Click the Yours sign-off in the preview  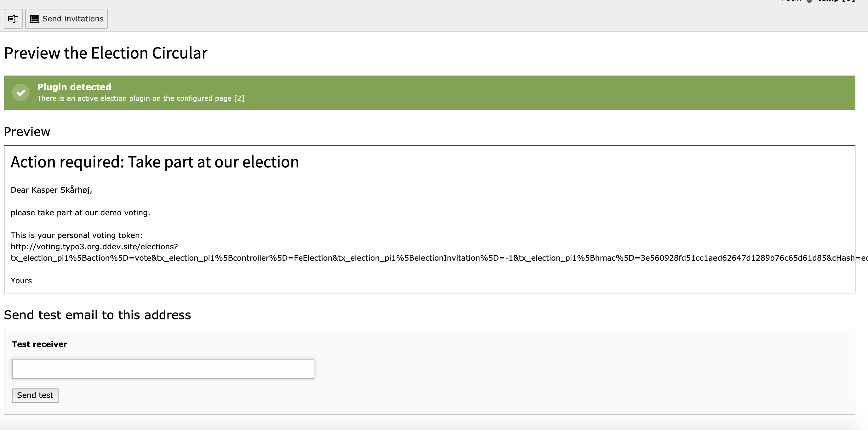coord(21,280)
